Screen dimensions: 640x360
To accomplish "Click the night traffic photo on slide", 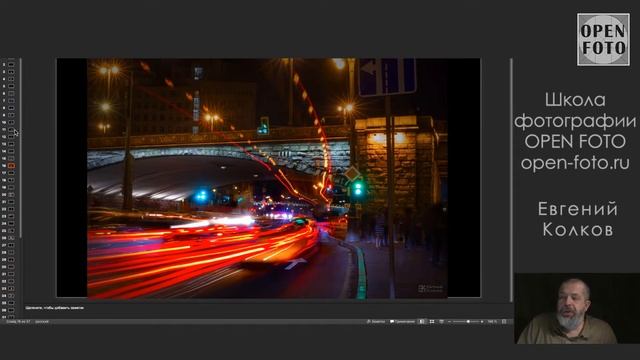I will point(267,178).
